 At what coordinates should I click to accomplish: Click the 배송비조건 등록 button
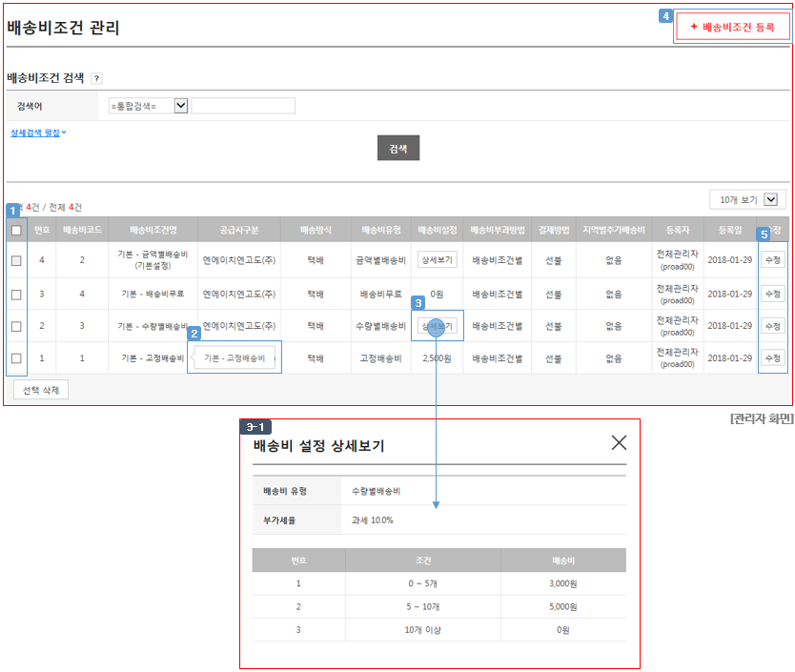(733, 27)
